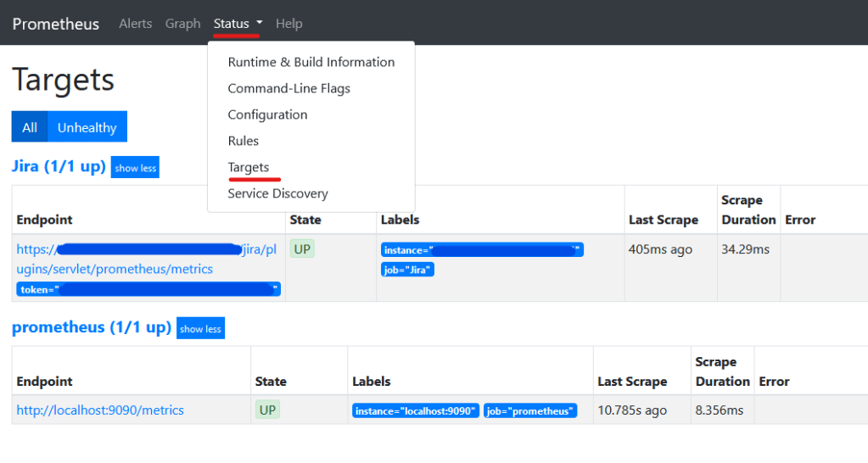The width and height of the screenshot is (868, 463).
Task: Open the localhost:9090/metrics endpoint link
Action: point(100,410)
